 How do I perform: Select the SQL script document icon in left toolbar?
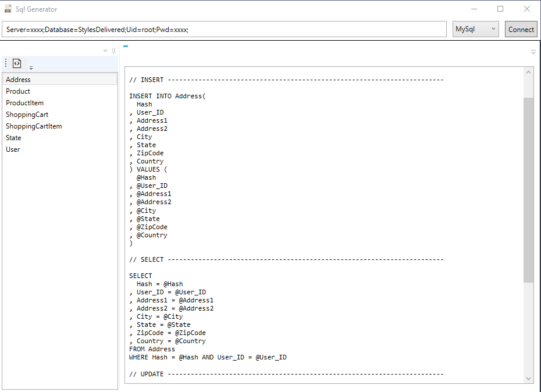pos(17,63)
